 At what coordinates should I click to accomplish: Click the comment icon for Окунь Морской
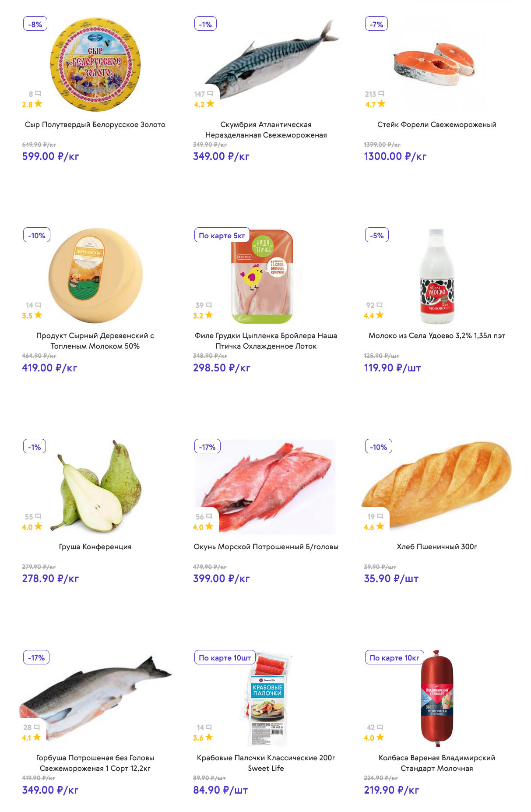209,516
